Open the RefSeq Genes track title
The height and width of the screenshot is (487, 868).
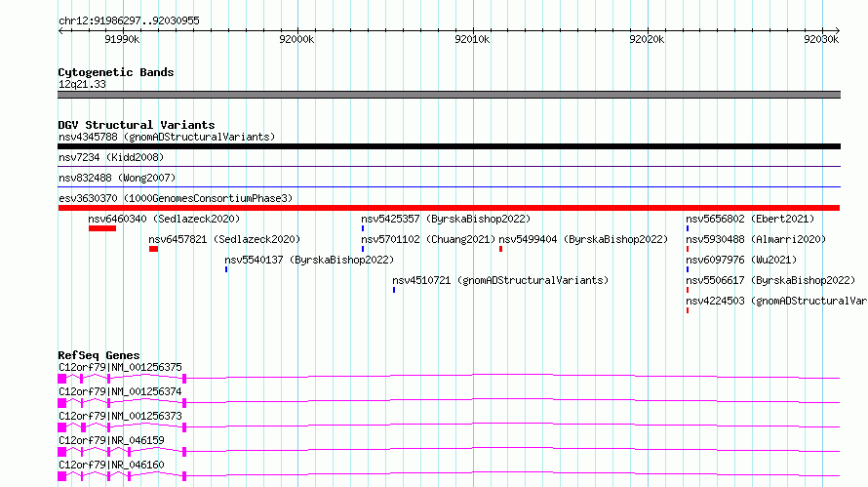click(99, 355)
